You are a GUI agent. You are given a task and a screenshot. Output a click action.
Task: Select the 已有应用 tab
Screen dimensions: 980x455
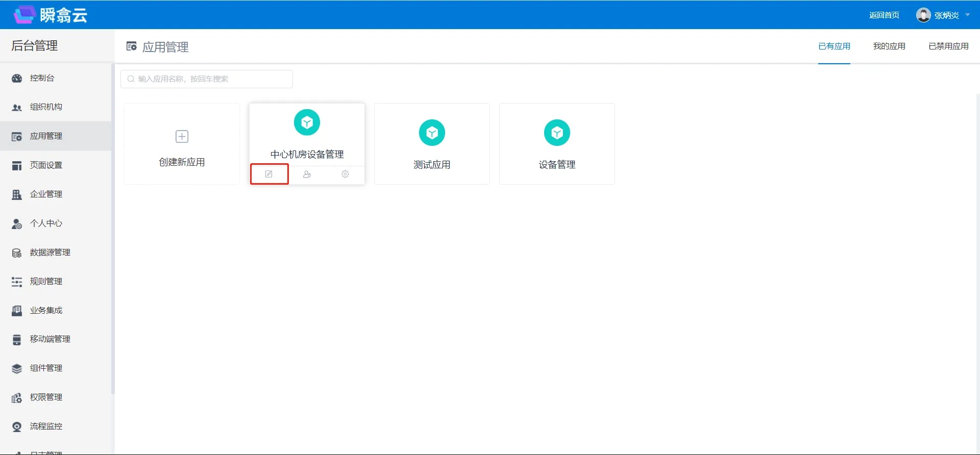[834, 46]
